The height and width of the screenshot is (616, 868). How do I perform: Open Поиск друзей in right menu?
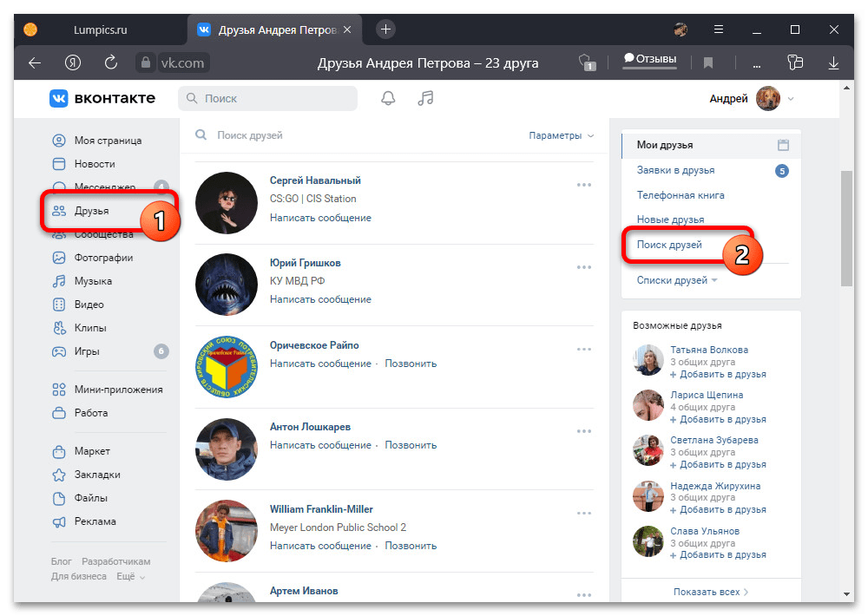[x=668, y=245]
